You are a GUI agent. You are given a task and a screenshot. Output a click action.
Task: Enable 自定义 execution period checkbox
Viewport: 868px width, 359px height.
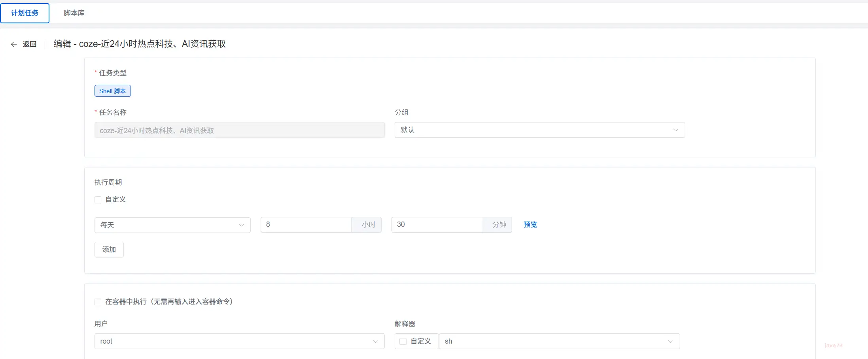coord(98,200)
